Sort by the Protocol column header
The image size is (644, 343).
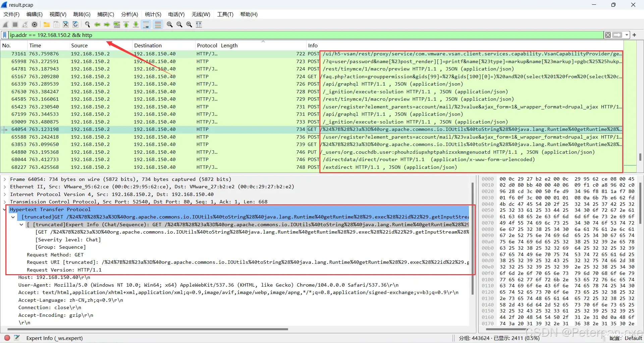tap(207, 46)
